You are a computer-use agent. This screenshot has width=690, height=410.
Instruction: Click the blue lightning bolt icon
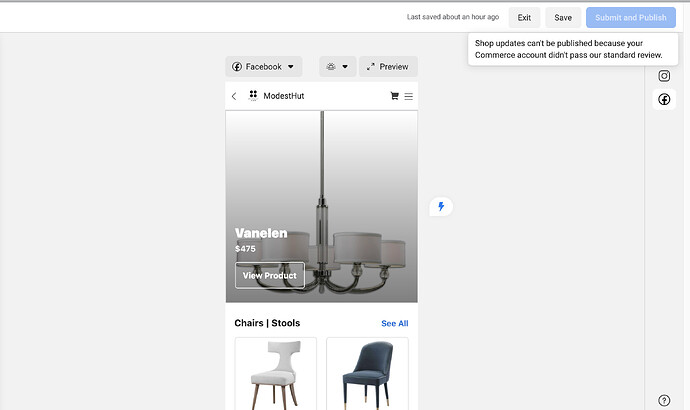click(x=441, y=206)
